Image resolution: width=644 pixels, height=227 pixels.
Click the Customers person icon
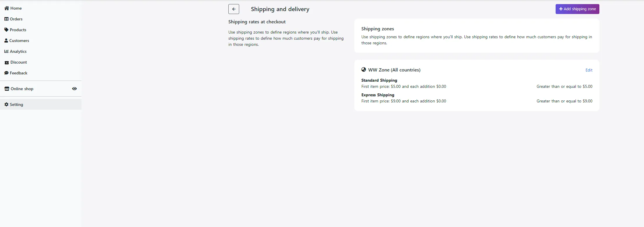click(6, 41)
